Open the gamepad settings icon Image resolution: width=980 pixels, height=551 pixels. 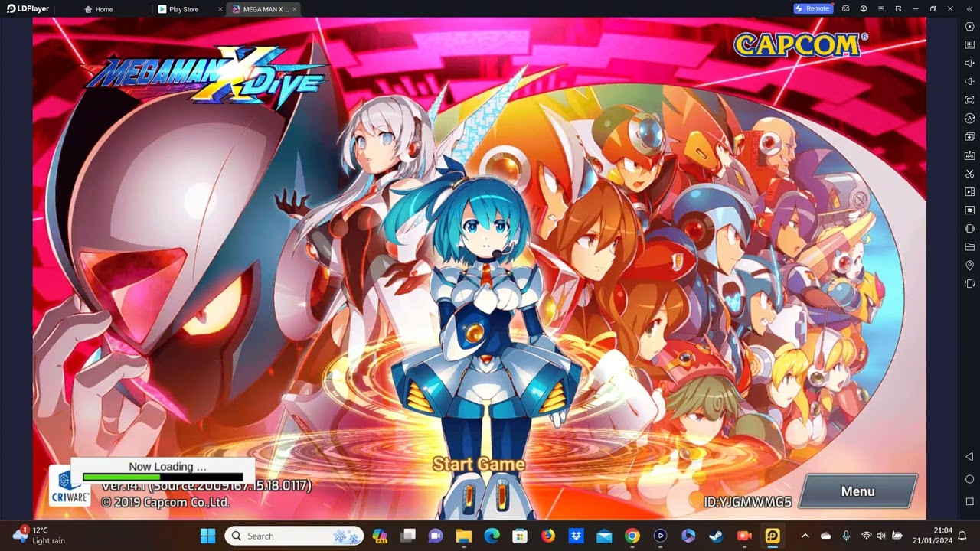[x=846, y=8]
